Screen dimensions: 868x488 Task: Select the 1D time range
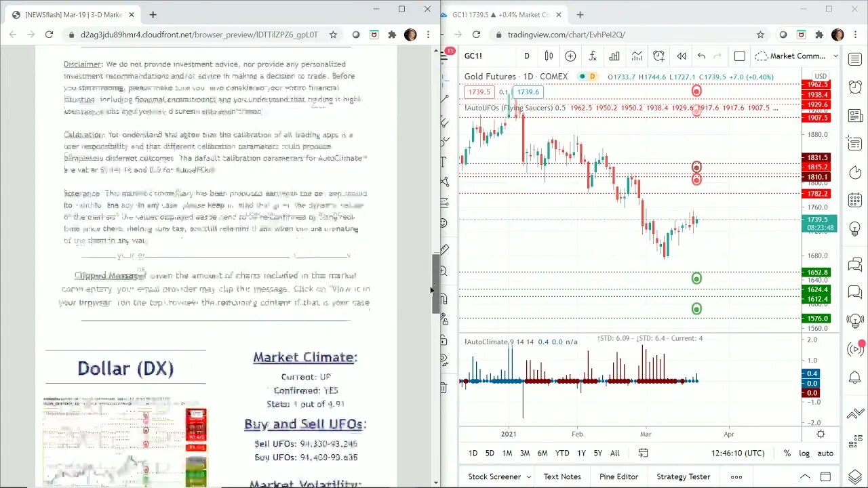point(473,453)
